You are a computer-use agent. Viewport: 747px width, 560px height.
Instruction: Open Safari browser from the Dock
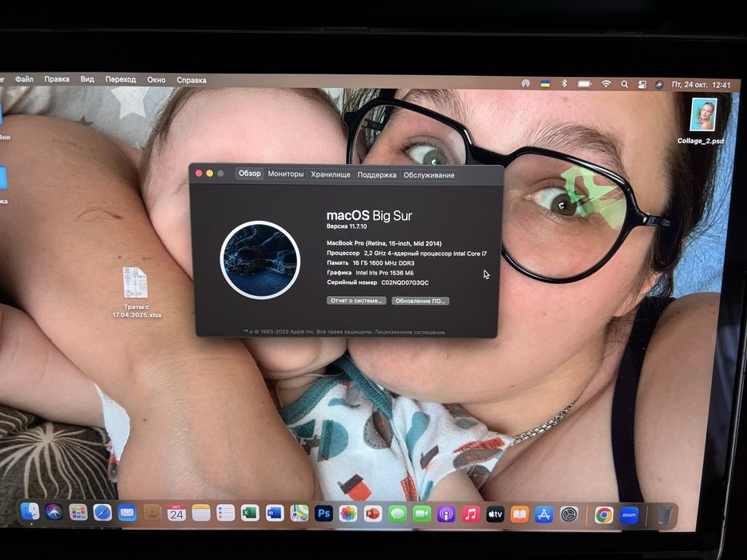102,513
